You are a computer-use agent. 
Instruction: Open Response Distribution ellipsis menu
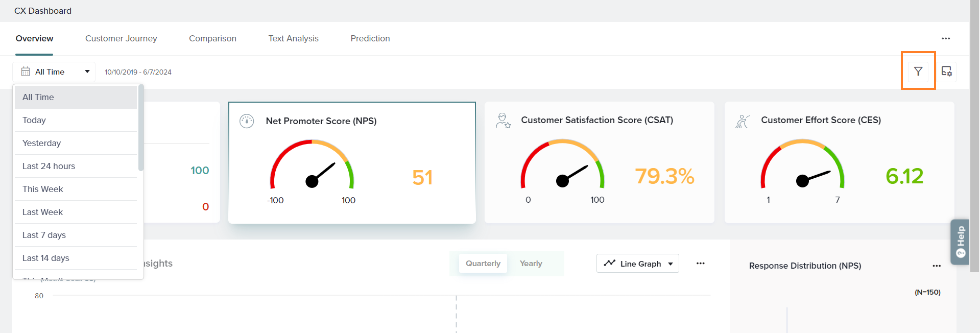(936, 266)
